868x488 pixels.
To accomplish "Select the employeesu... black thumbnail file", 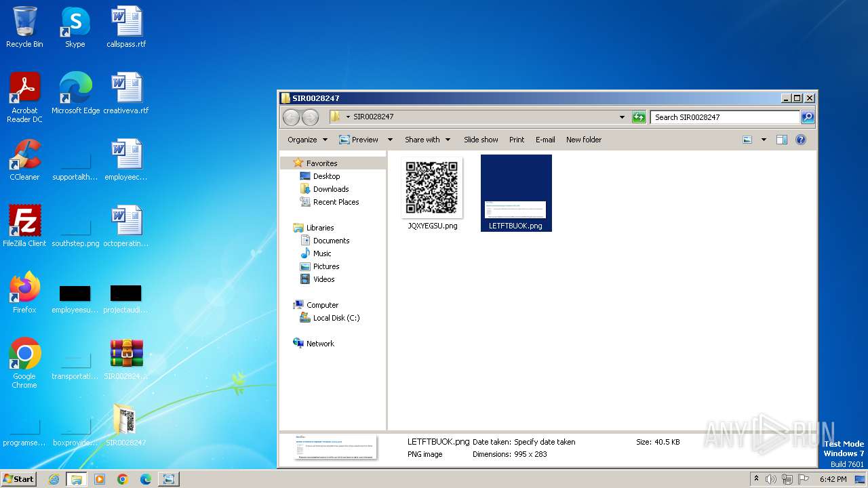I will point(75,298).
